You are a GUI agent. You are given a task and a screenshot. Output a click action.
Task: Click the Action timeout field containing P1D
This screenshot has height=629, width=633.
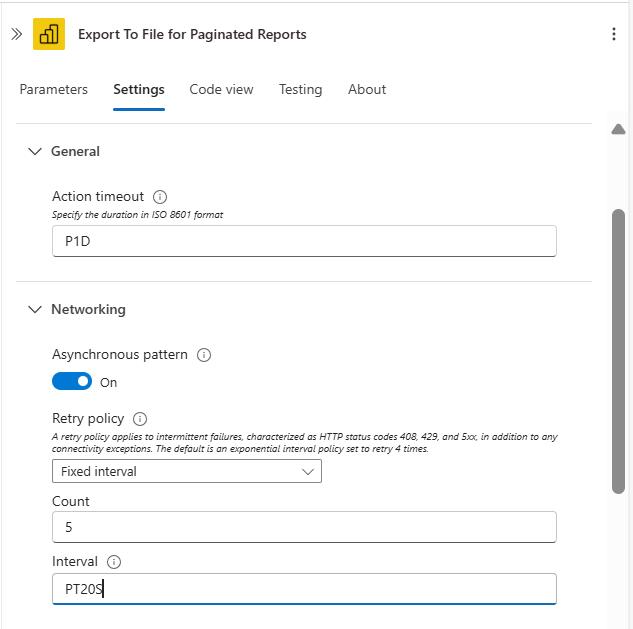(304, 241)
